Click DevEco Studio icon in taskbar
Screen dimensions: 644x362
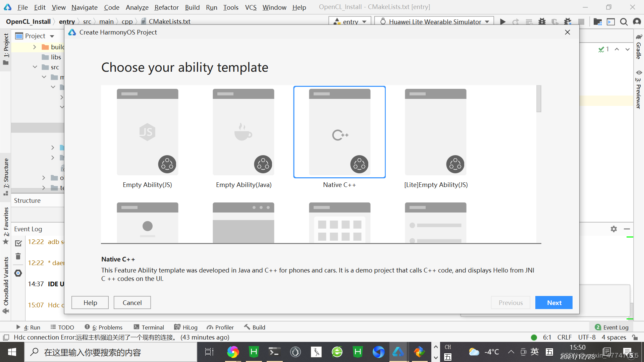(x=398, y=352)
